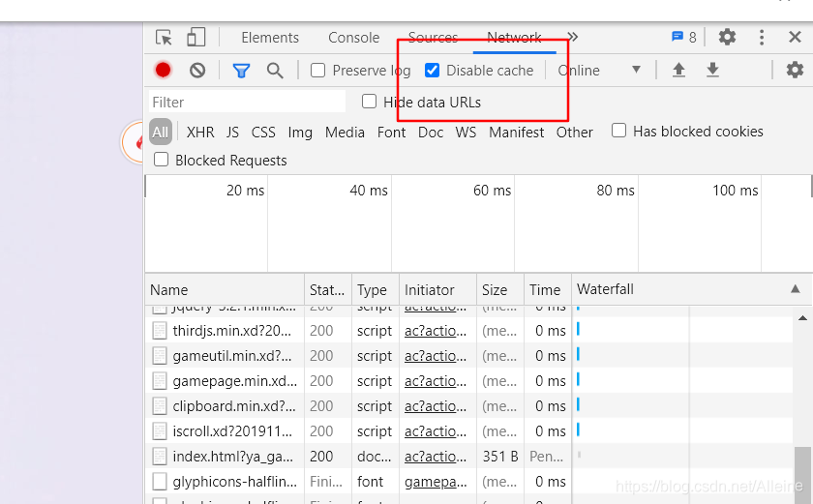Open gamepa... initiator link for glyphicons row
Image resolution: width=813 pixels, height=504 pixels.
click(x=436, y=482)
